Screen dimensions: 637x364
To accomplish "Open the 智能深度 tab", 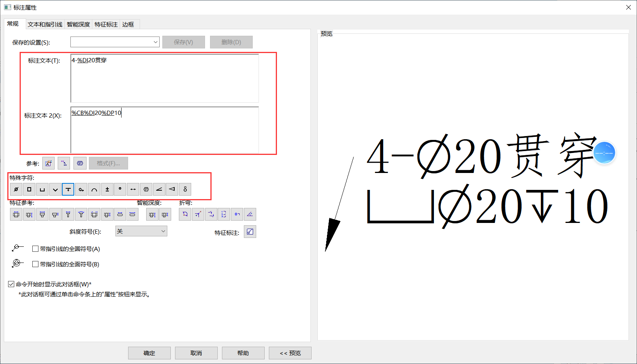I will pyautogui.click(x=78, y=25).
